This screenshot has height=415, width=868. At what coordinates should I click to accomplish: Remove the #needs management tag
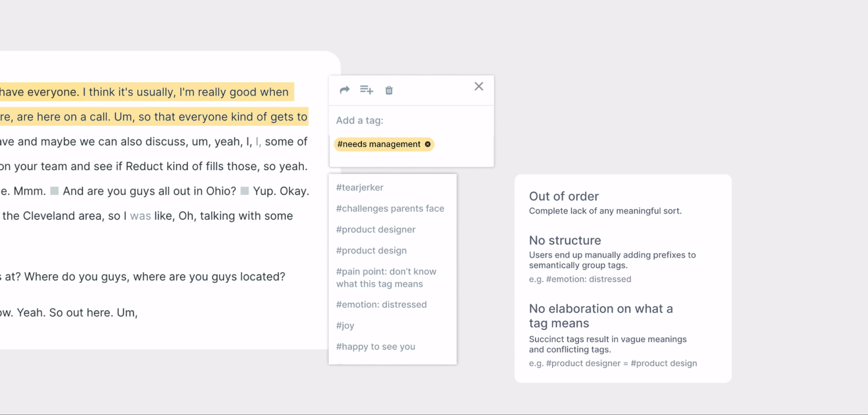click(428, 144)
